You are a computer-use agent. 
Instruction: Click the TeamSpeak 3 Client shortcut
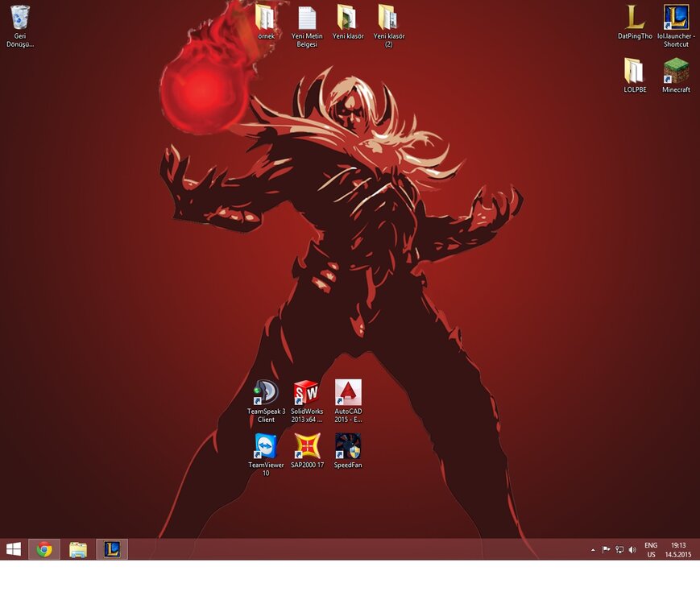(266, 393)
